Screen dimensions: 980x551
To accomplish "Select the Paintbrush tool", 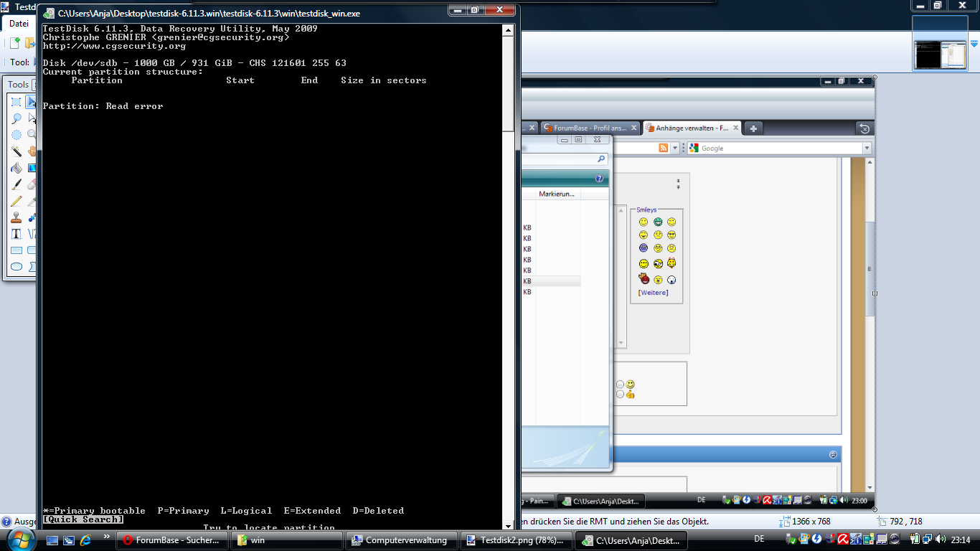I will click(16, 184).
